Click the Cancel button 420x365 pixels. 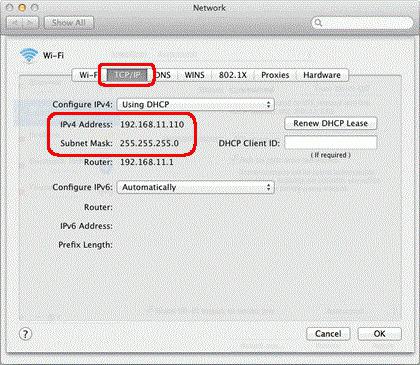click(x=328, y=334)
